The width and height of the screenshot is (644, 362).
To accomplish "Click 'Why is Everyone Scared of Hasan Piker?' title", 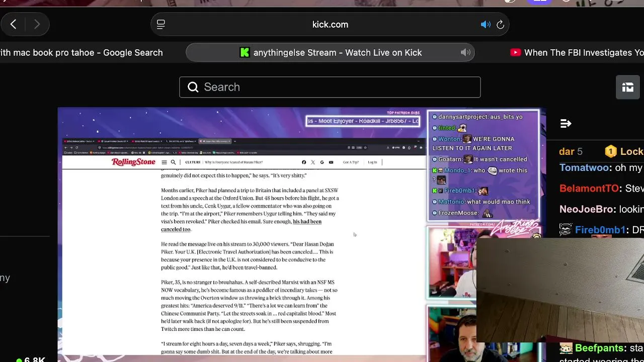I will (x=233, y=162).
